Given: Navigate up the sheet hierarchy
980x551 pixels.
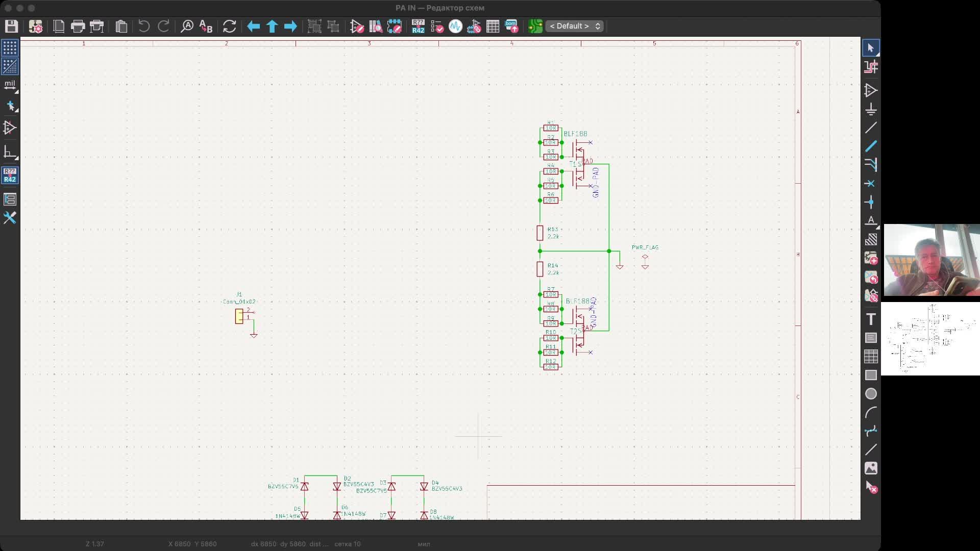Looking at the screenshot, I should click(272, 26).
